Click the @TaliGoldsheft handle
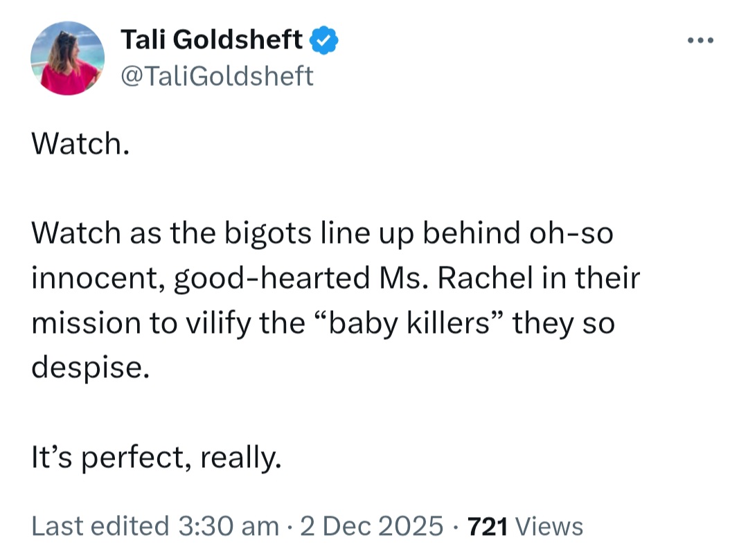Screen dimensions: 748x560 (217, 75)
